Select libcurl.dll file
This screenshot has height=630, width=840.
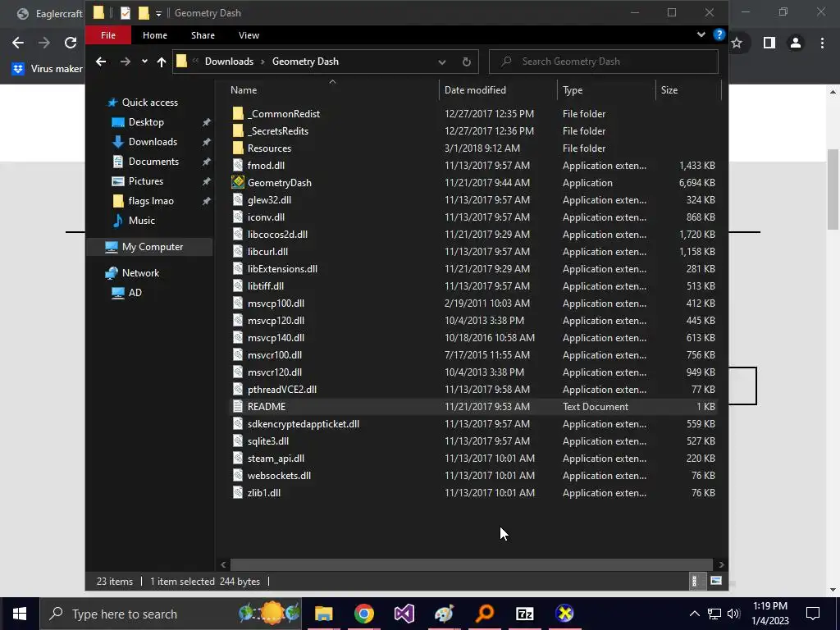(267, 251)
